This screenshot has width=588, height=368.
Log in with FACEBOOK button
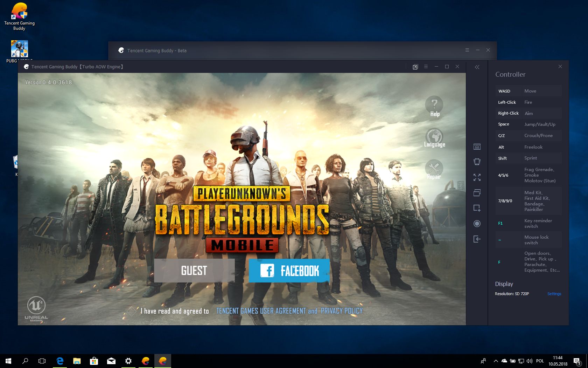coord(289,271)
